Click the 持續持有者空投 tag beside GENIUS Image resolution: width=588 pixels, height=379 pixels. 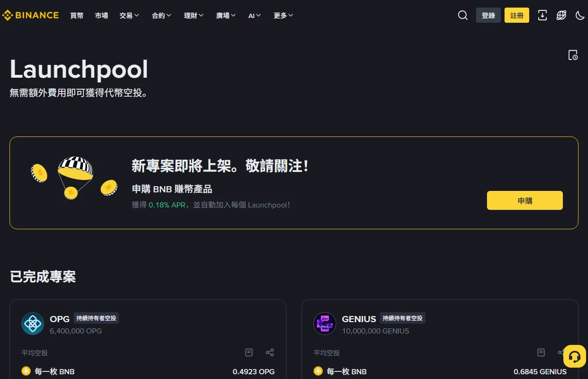tap(403, 318)
